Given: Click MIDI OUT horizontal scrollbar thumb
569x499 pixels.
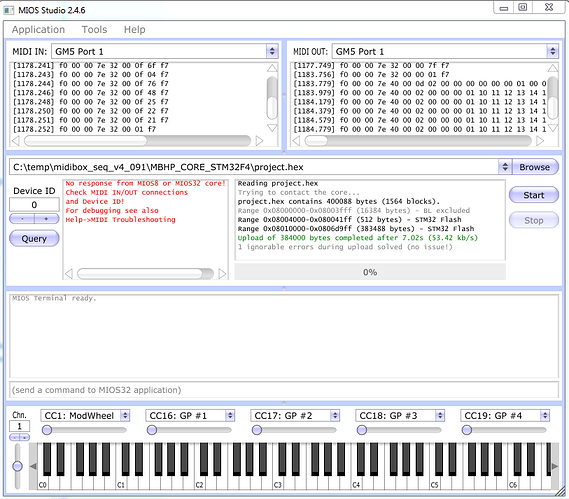Looking at the screenshot, I should tap(316, 141).
